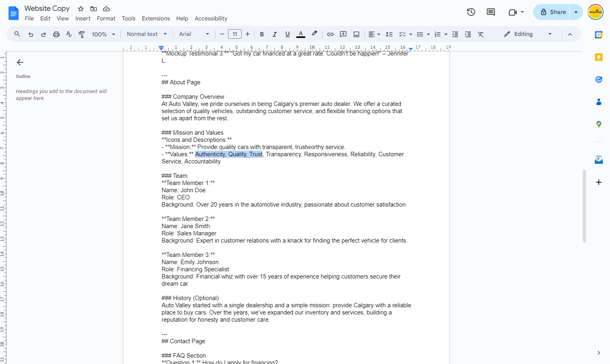Star the Website Copy document
Screen dimensions: 610x364
81,9
